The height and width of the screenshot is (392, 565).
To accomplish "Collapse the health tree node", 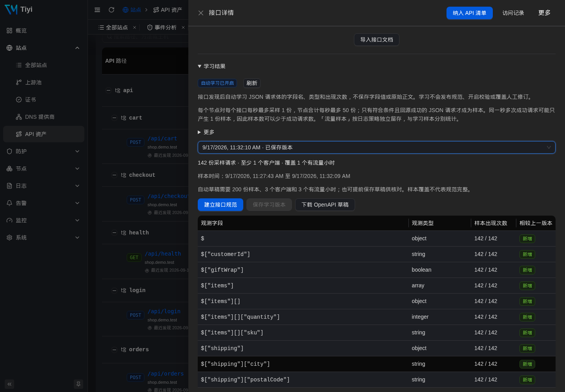I will coord(115,232).
